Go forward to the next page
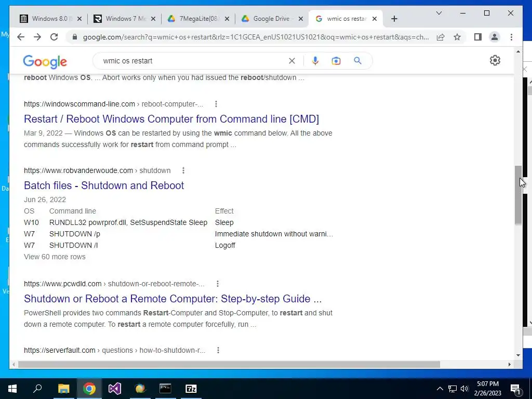Screen dimensions: 532x399 point(37,37)
